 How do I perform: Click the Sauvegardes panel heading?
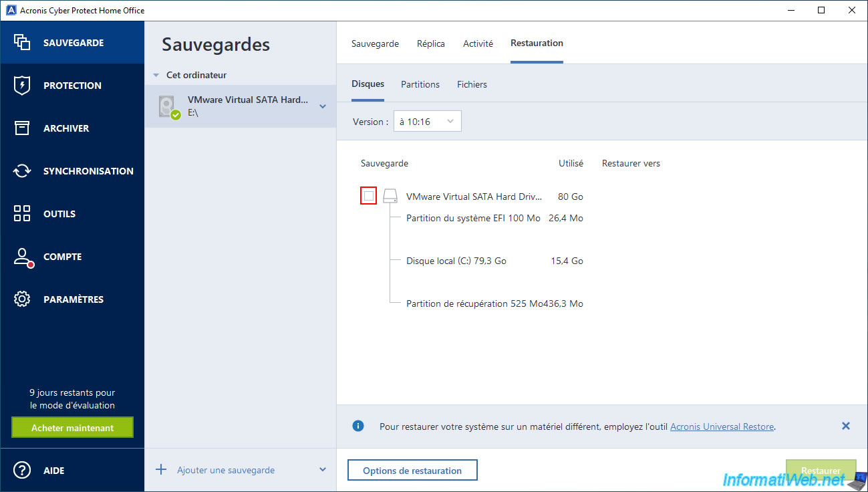pos(216,45)
